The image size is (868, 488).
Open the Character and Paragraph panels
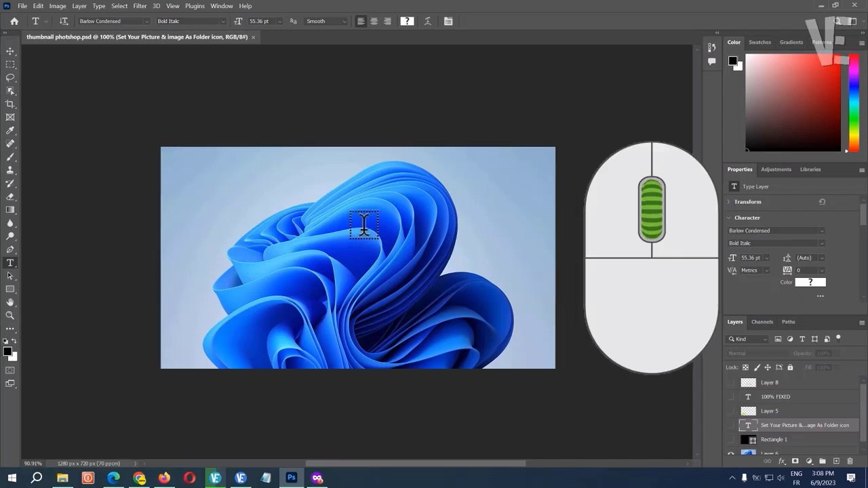point(448,21)
